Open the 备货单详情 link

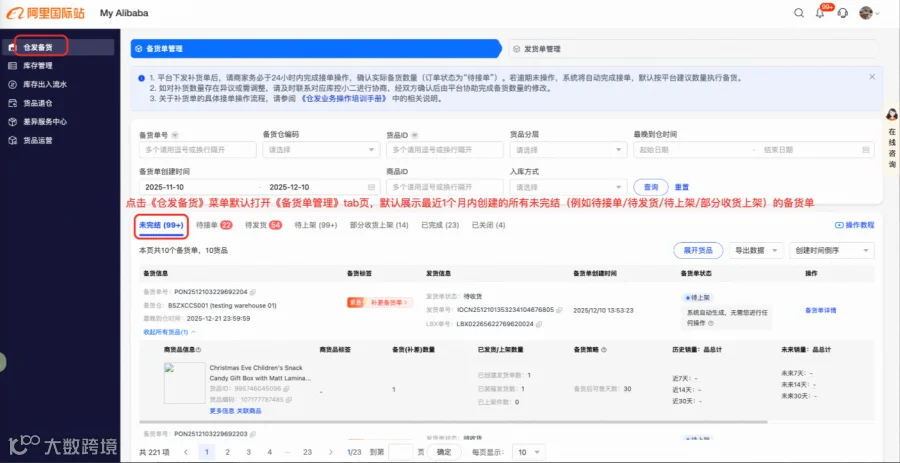(x=820, y=310)
